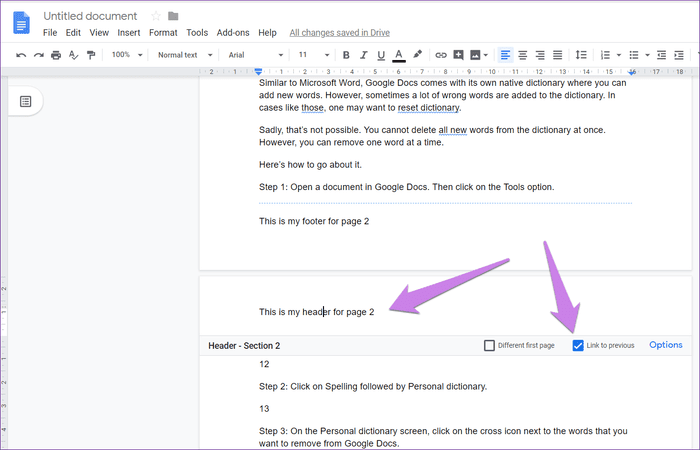Star the Untitled document
The height and width of the screenshot is (450, 700).
coord(156,16)
